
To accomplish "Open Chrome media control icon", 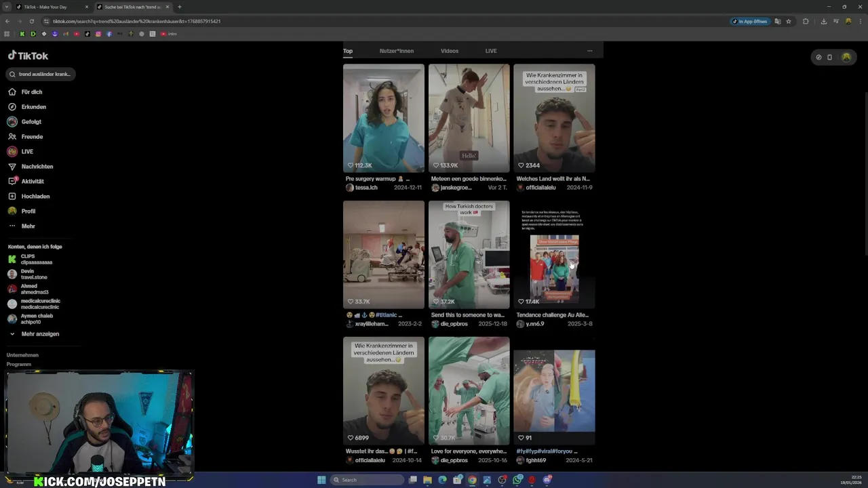I will click(x=835, y=21).
